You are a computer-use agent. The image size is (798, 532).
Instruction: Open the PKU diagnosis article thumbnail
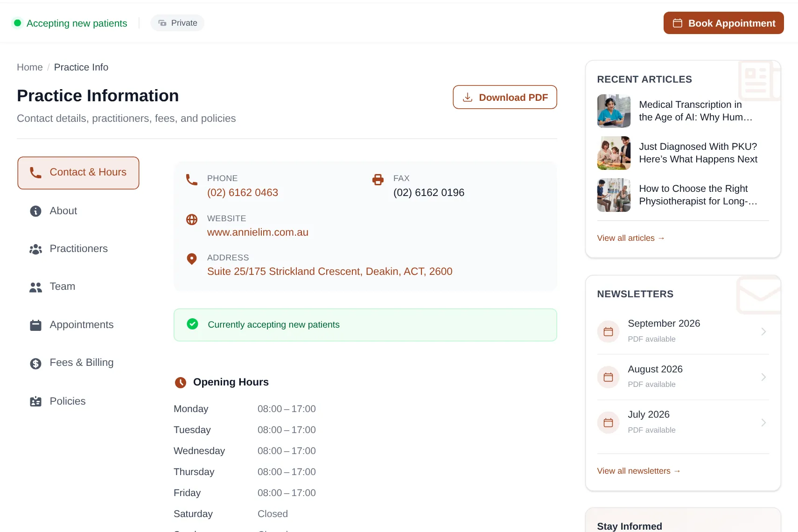(x=614, y=153)
